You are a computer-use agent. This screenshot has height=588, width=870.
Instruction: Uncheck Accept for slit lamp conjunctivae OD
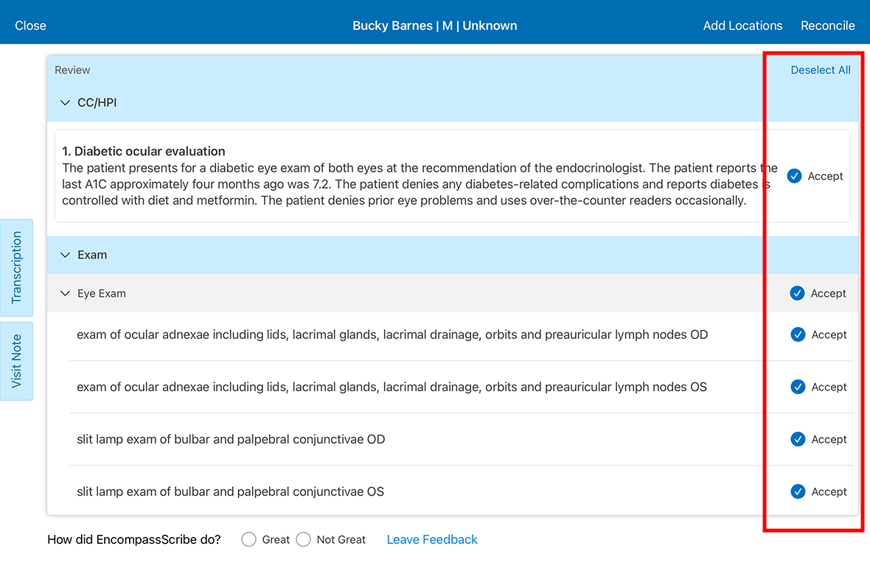798,439
